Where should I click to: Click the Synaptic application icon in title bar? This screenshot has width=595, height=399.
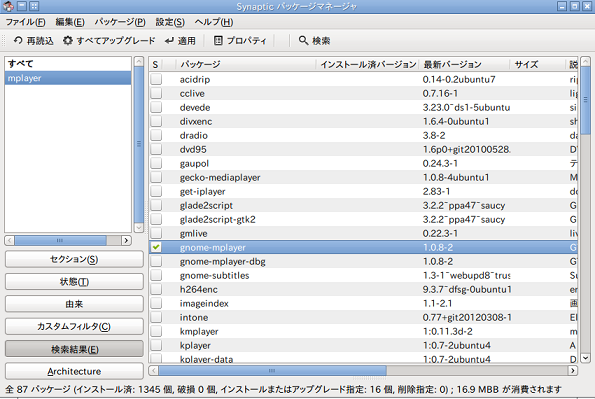(8, 6)
